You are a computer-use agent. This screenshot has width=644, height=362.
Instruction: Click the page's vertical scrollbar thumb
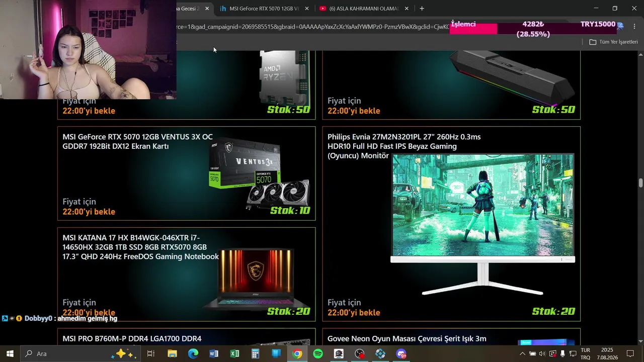pyautogui.click(x=640, y=183)
